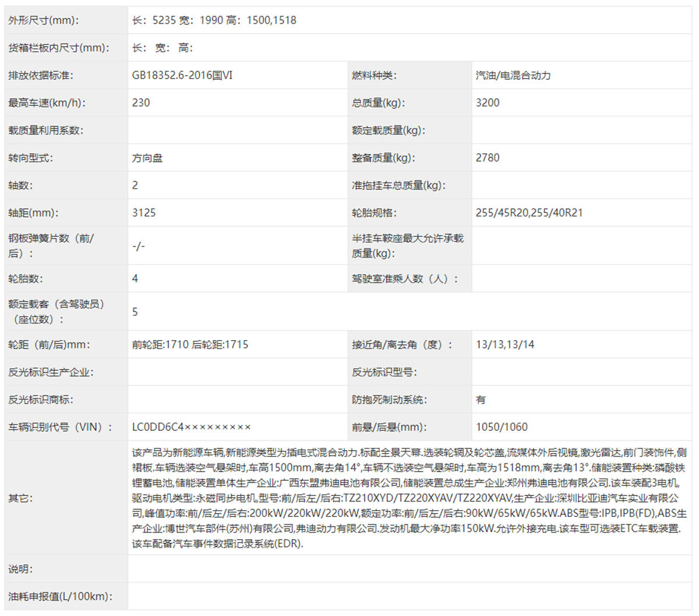
Task: Click the approach/departure angle value 13/13,13/14
Action: click(x=504, y=345)
